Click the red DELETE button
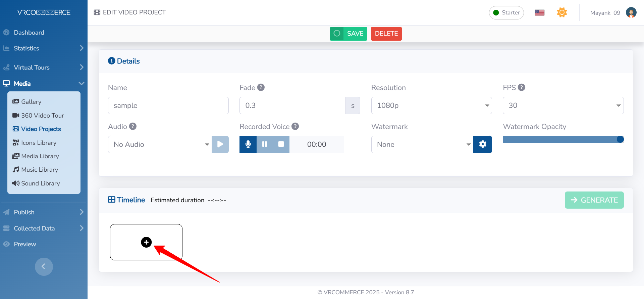 click(386, 34)
